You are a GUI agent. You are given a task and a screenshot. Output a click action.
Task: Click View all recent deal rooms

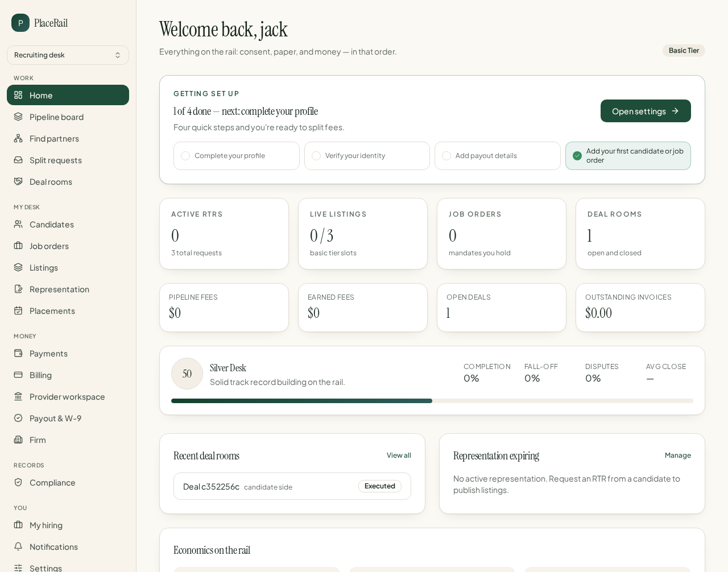point(399,455)
